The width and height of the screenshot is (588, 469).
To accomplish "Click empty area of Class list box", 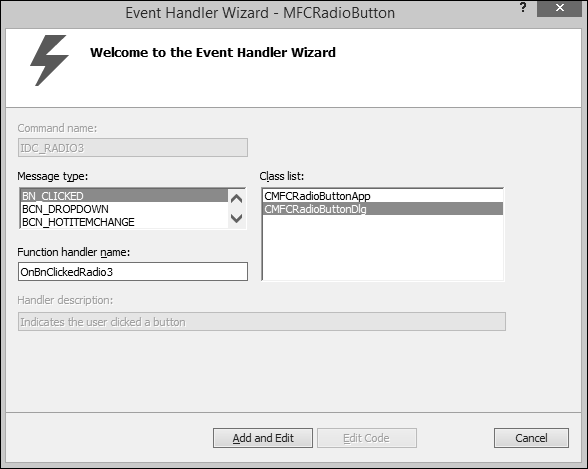I will click(x=382, y=247).
